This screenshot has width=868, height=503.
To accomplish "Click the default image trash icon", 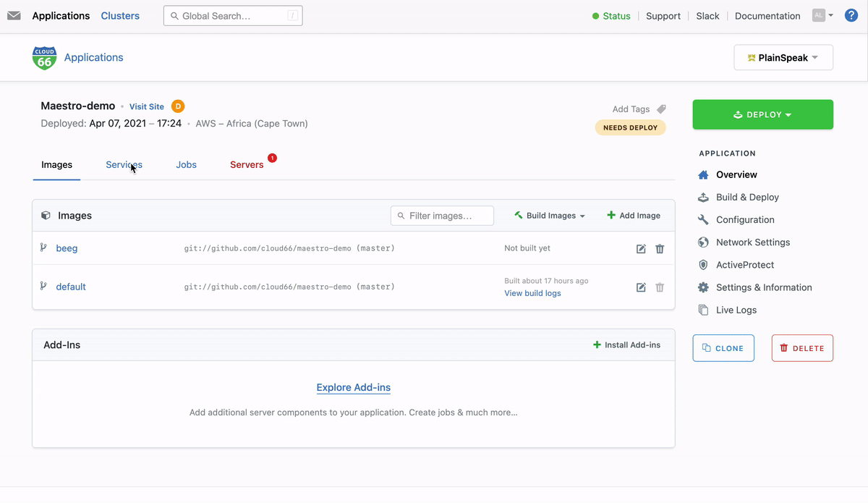I will (x=660, y=287).
